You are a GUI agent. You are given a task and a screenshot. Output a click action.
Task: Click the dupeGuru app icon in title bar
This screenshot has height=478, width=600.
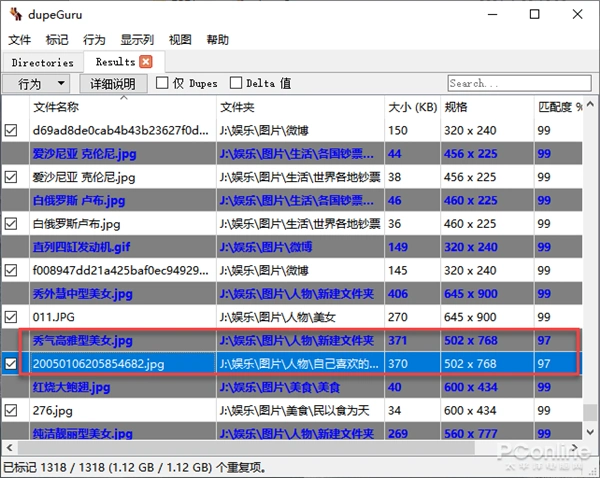[14, 14]
